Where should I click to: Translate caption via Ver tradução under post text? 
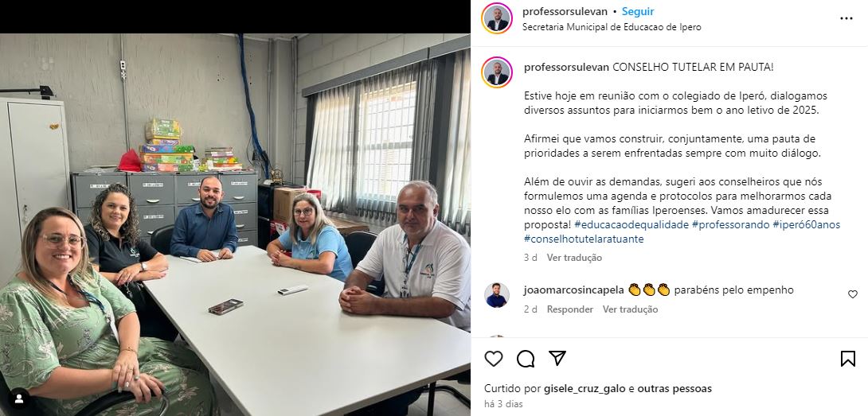click(x=574, y=258)
